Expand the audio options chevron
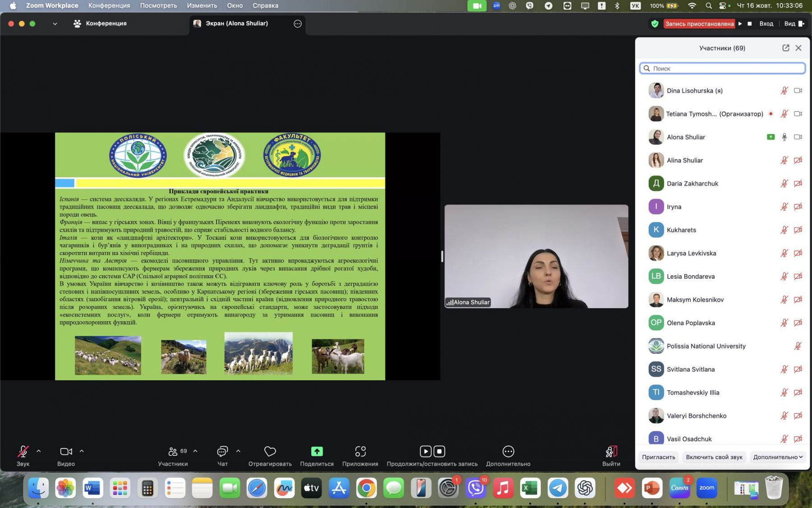812x508 pixels. [x=39, y=451]
